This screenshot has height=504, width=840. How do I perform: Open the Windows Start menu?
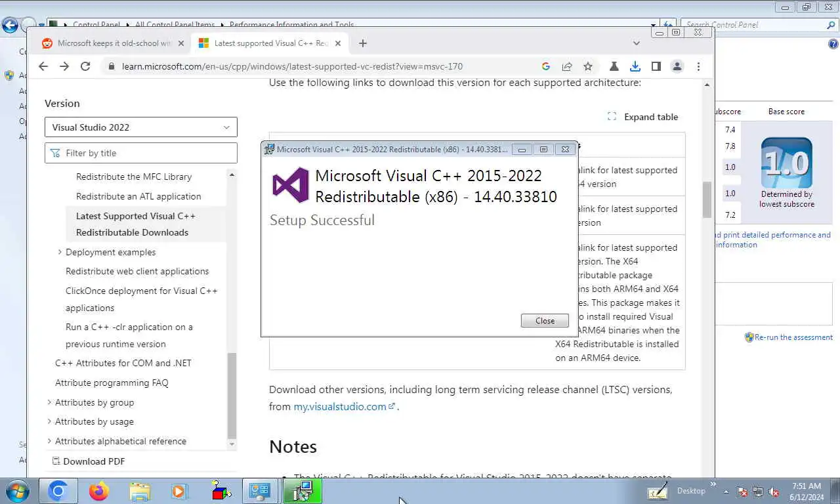click(x=16, y=491)
